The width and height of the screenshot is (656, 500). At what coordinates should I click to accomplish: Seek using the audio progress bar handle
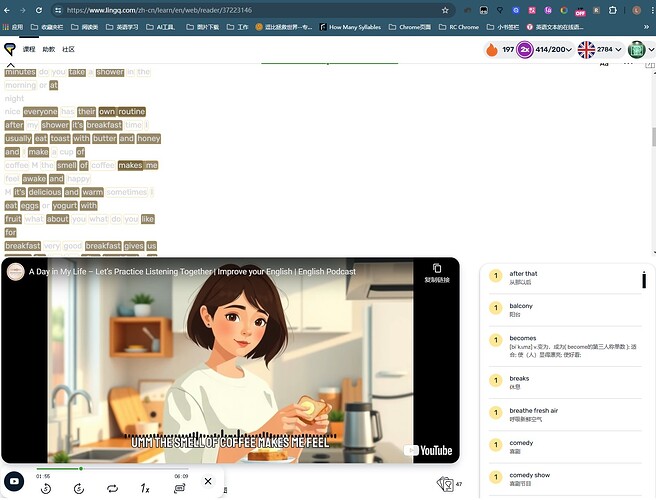tap(81, 469)
